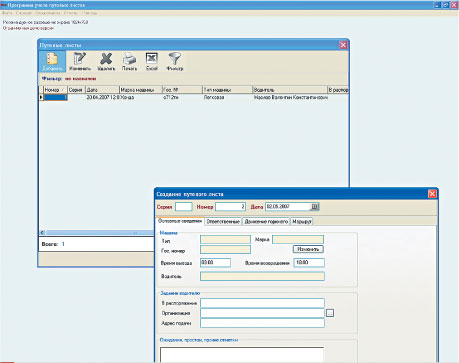Click the date cell 20.04.2007 in the list

point(102,97)
